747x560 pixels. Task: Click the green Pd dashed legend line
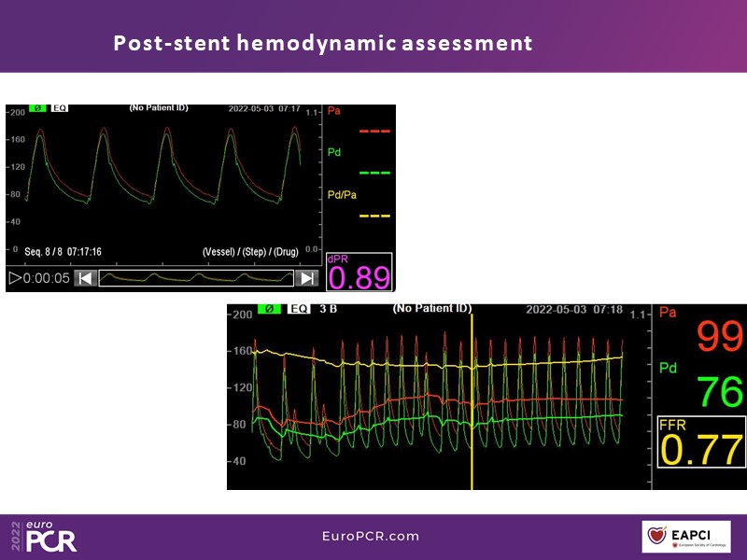point(373,174)
